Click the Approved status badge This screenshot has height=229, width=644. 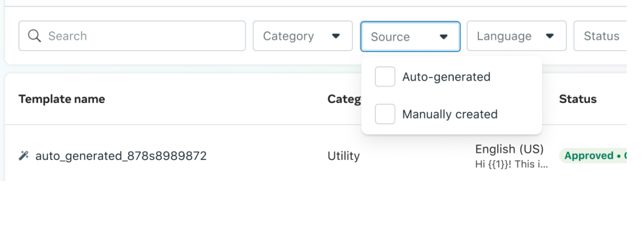click(593, 156)
